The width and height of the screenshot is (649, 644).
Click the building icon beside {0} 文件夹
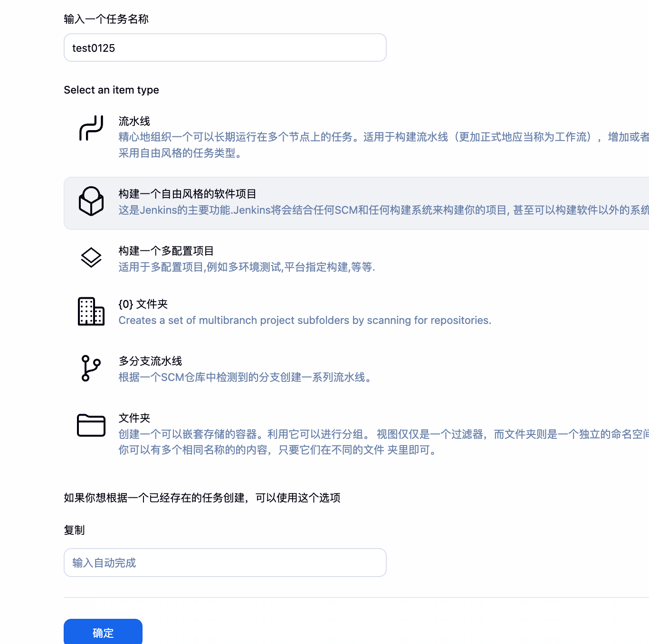click(x=90, y=312)
